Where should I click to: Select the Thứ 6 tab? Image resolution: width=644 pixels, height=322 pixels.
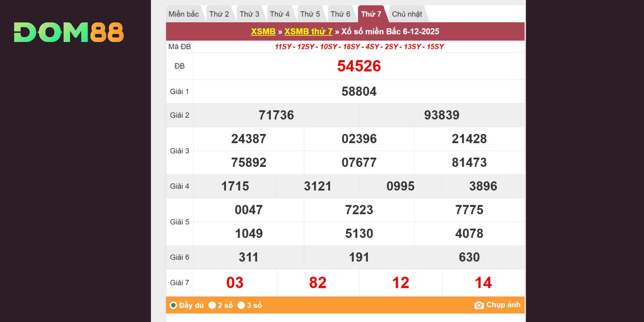340,14
